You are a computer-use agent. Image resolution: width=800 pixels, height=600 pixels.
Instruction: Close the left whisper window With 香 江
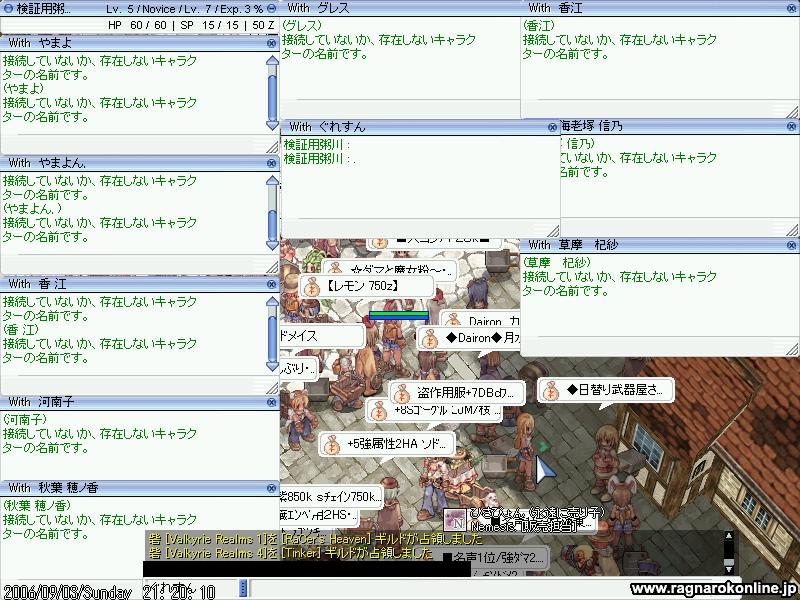271,284
